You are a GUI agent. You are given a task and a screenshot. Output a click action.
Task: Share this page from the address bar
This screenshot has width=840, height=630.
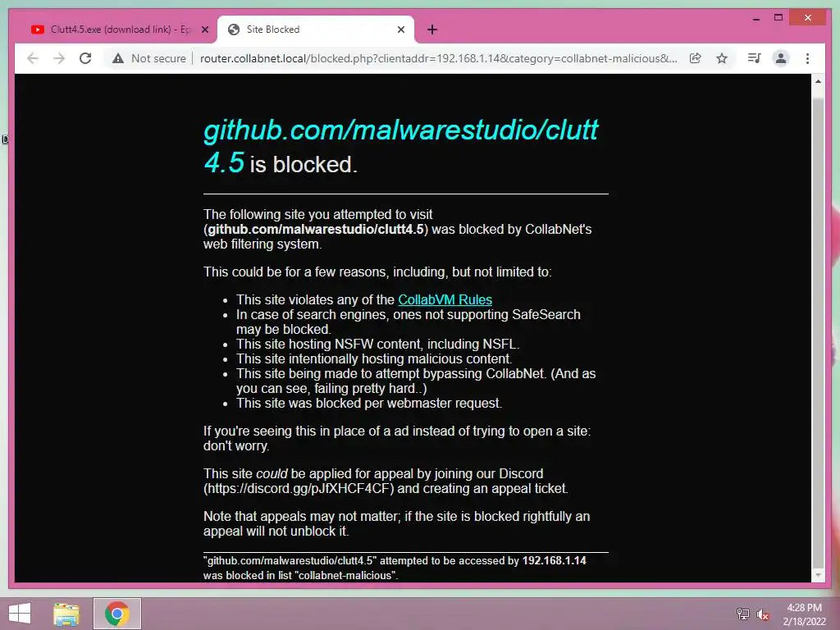[696, 58]
